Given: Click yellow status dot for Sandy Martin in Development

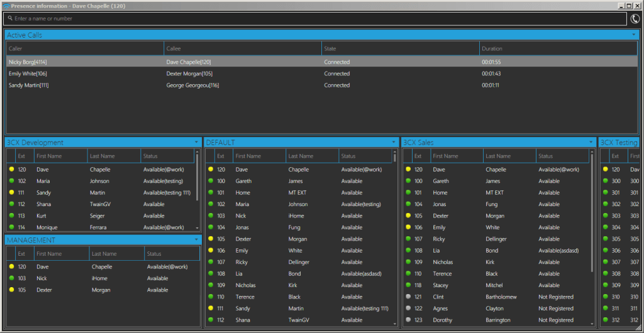Looking at the screenshot, I should click(11, 192).
